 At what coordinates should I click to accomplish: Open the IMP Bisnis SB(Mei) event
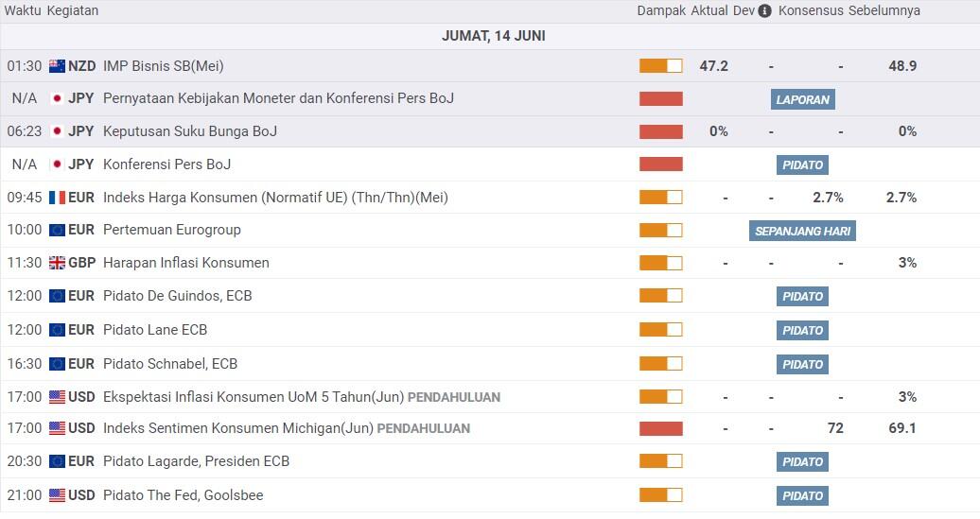(x=163, y=66)
